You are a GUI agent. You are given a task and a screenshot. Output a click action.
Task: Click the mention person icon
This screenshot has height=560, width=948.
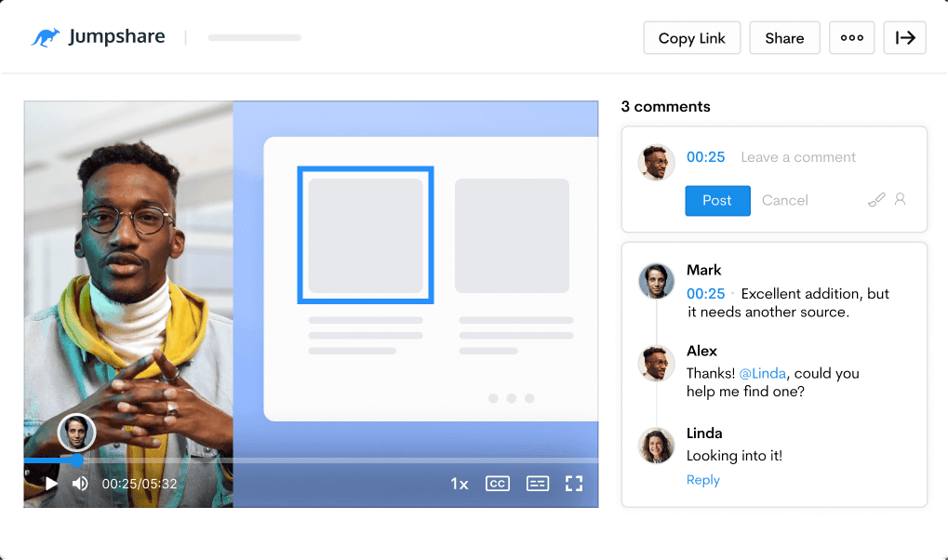click(x=900, y=199)
